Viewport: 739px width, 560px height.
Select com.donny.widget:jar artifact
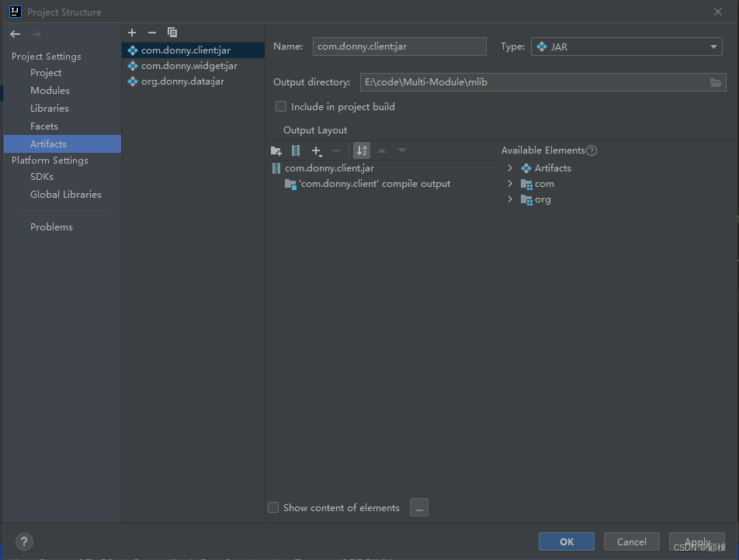coord(193,66)
